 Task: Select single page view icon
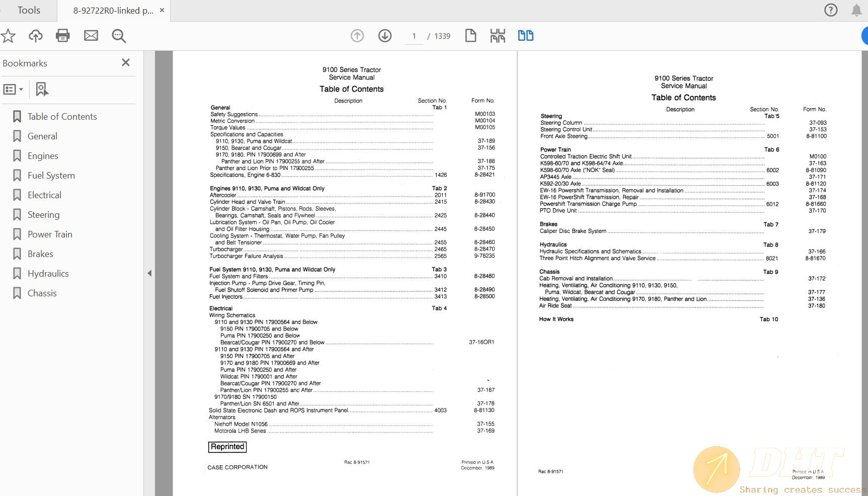(x=470, y=36)
